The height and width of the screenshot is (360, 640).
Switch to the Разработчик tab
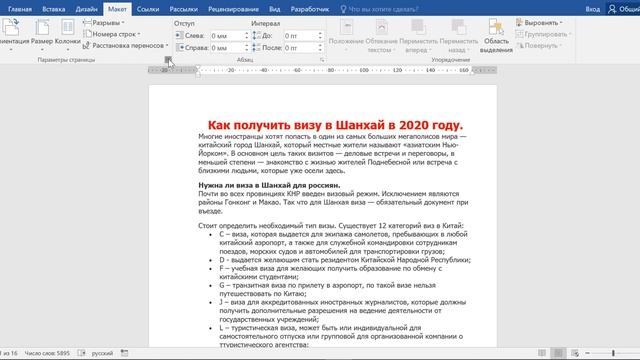pyautogui.click(x=309, y=9)
